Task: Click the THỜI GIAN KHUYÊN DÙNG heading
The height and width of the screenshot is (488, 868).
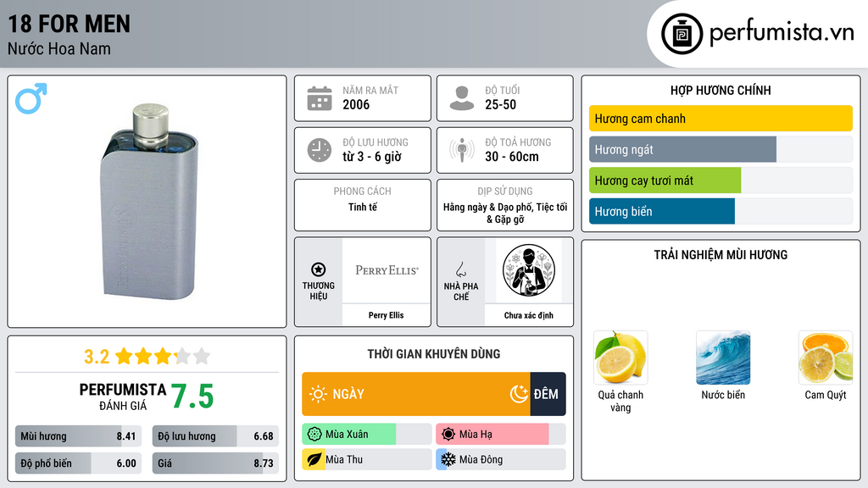Action: pos(434,354)
